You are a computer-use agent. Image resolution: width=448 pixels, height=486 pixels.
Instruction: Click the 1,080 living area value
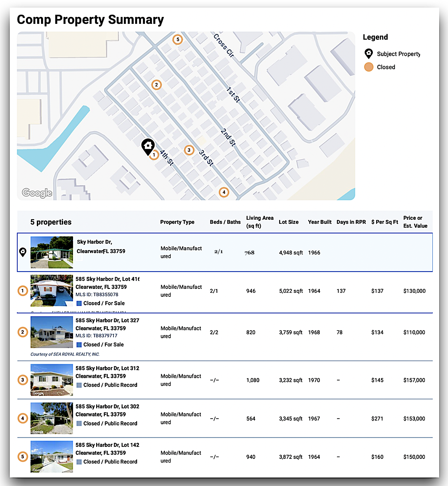click(x=253, y=380)
